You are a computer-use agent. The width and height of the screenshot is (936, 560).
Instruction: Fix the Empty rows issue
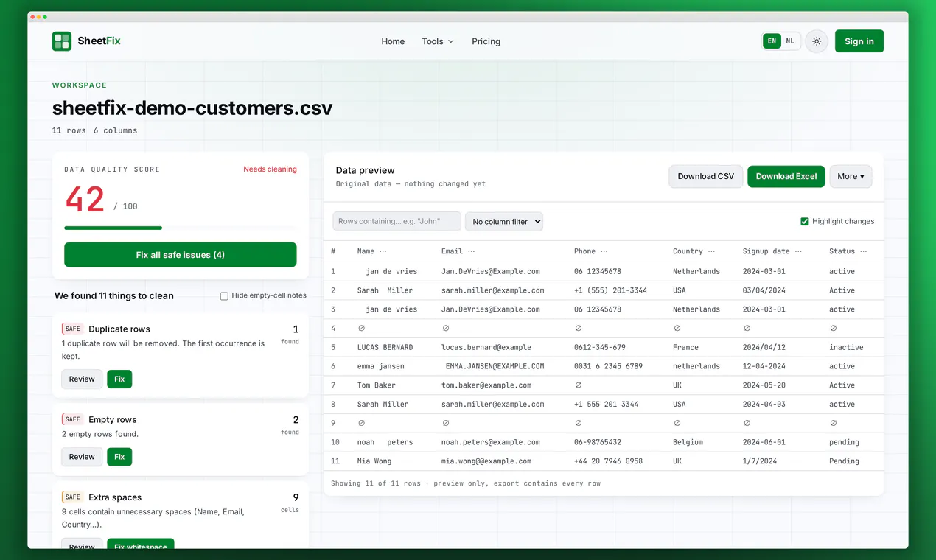click(x=119, y=457)
